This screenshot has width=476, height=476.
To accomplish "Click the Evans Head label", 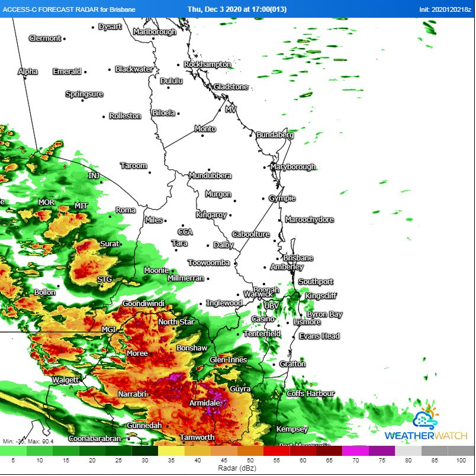I will [319, 336].
